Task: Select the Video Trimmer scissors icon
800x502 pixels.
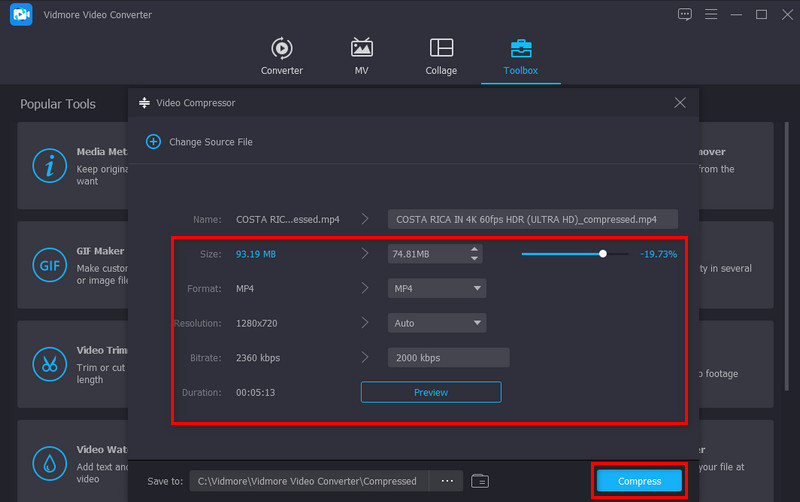Action: 49,364
